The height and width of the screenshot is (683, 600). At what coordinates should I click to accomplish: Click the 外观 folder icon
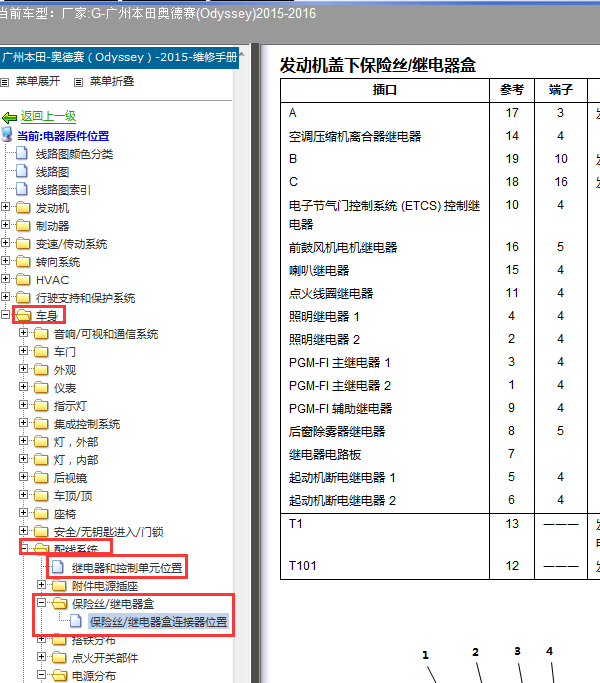(x=41, y=370)
